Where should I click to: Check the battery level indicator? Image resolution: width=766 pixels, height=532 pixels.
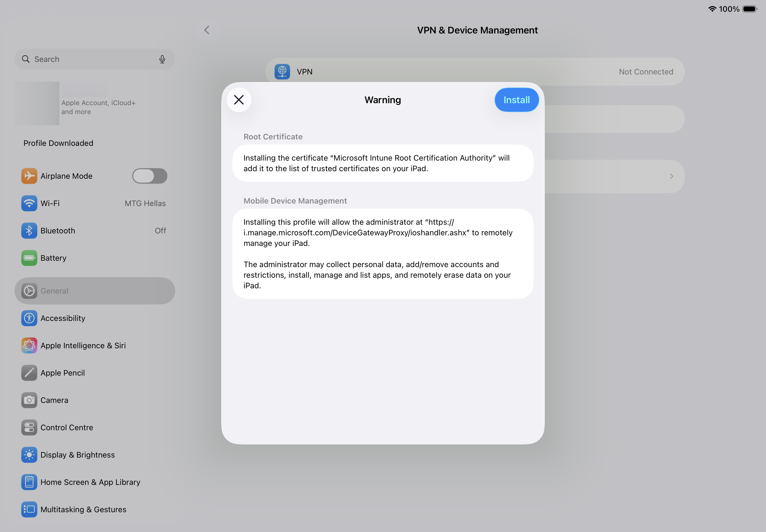750,9
